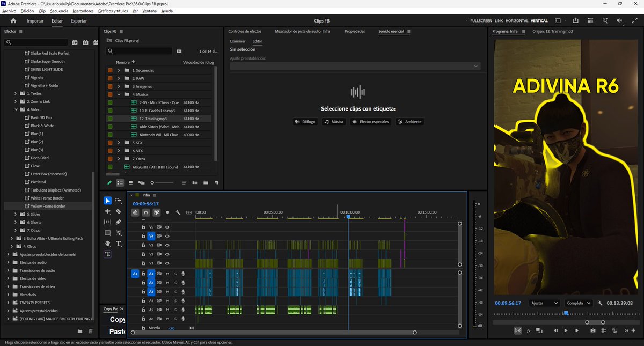The height and width of the screenshot is (346, 644).
Task: Switch to the Exportar tab
Action: (79, 21)
